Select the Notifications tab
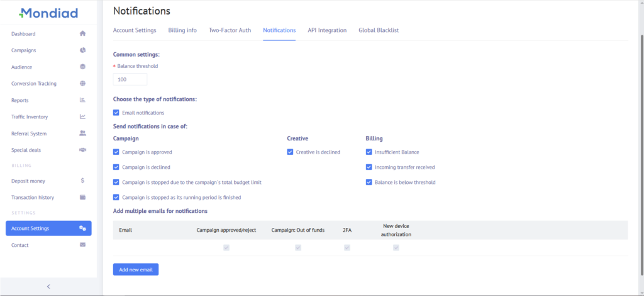Screen dimensions: 644x296 pyautogui.click(x=279, y=30)
